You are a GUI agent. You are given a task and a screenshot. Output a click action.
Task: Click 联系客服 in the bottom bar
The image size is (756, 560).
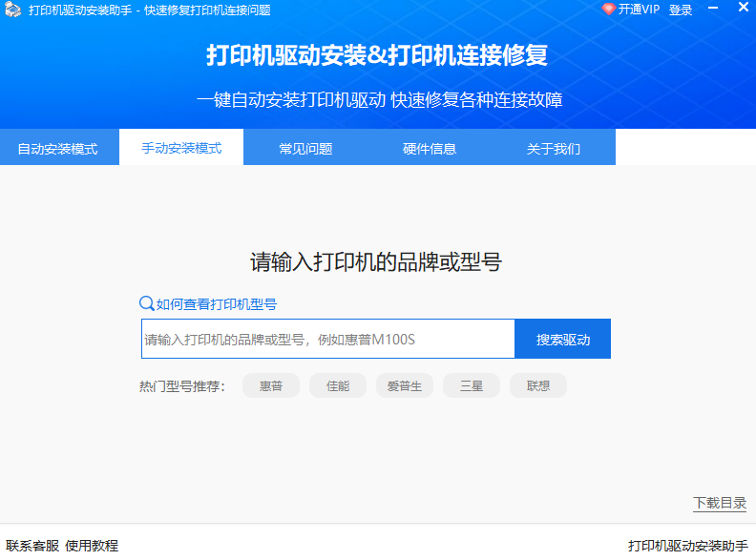click(x=32, y=546)
